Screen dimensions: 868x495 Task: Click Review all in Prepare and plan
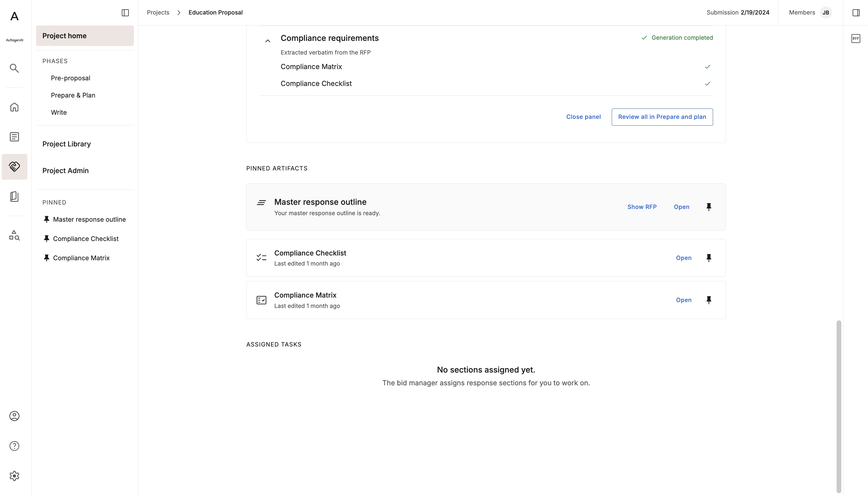coord(662,117)
